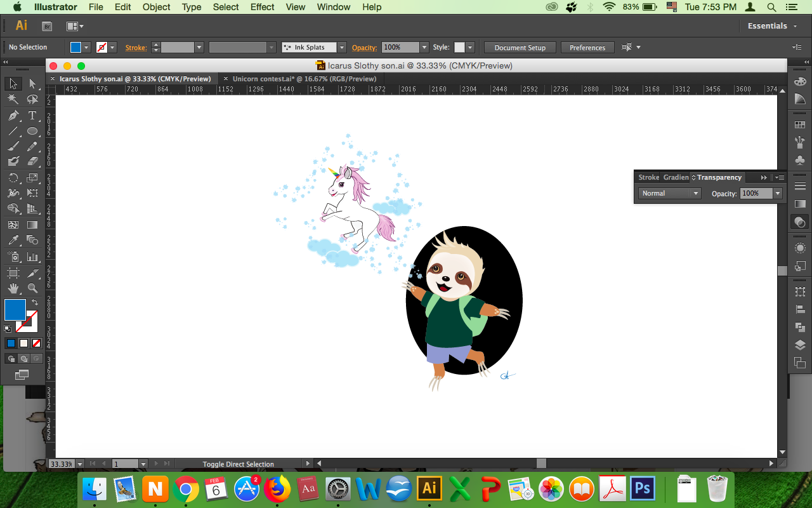Open stroke color dropdown in control bar
This screenshot has width=812, height=508.
(112, 48)
